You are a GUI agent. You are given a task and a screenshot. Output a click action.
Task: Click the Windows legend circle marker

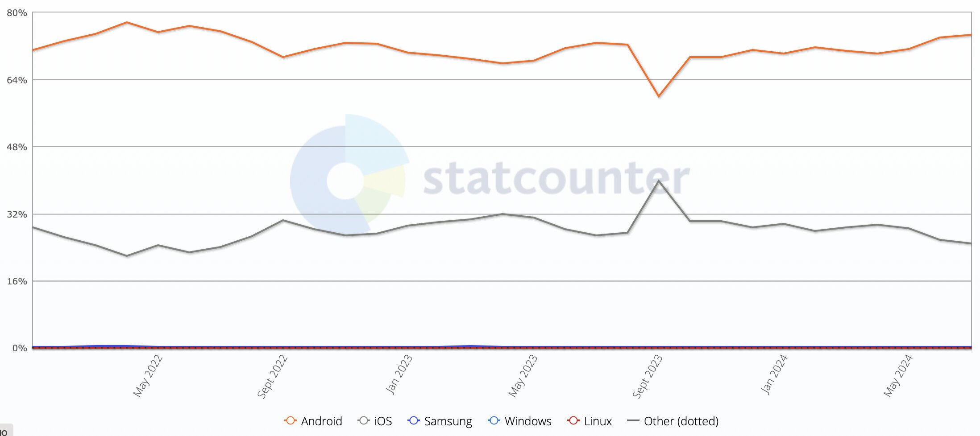click(494, 421)
